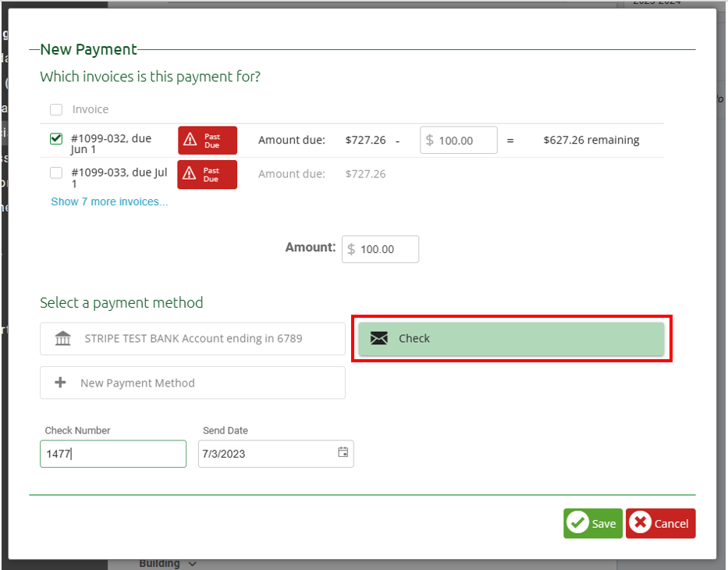Click the Past Due warning icon for invoice #1099-033
This screenshot has width=728, height=570.
pyautogui.click(x=190, y=174)
